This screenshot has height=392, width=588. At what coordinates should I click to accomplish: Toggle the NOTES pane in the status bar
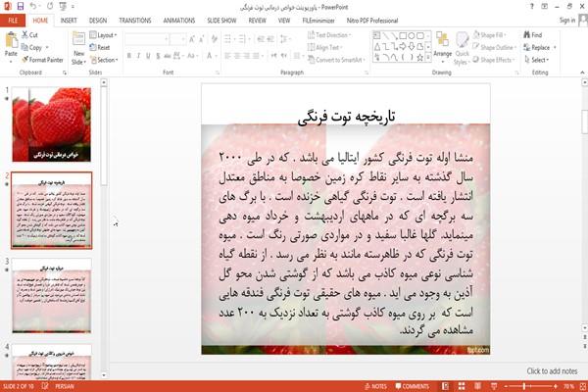375,386
